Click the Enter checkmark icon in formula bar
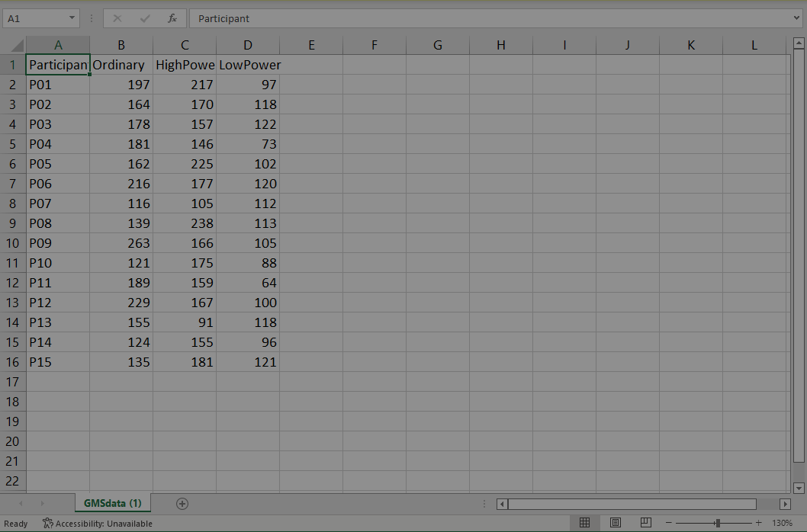The width and height of the screenshot is (807, 532). click(x=145, y=18)
